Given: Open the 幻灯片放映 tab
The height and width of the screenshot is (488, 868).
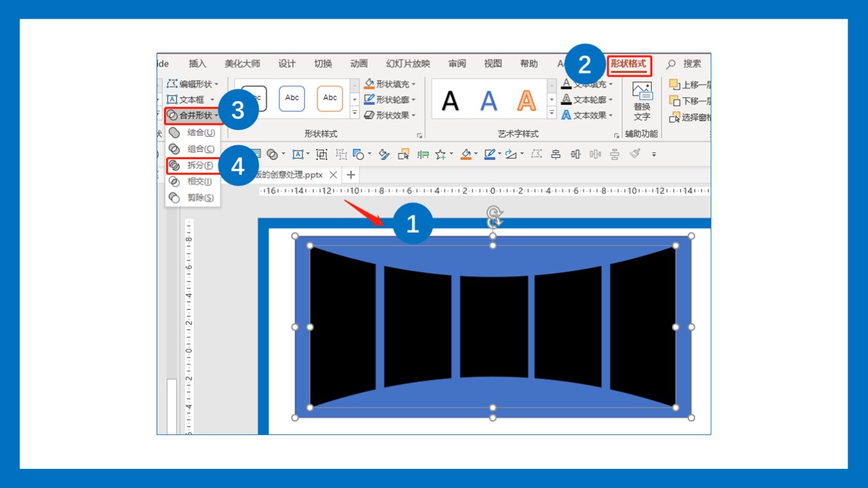Looking at the screenshot, I should (x=408, y=63).
